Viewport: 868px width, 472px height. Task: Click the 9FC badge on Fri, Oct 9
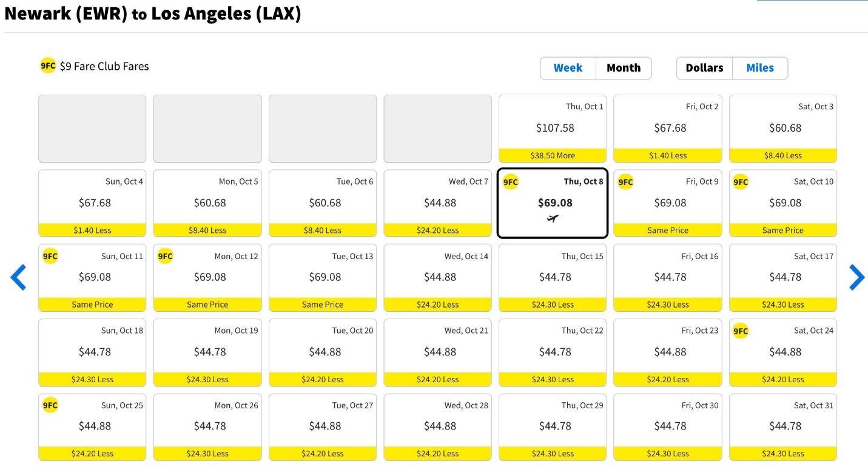625,182
